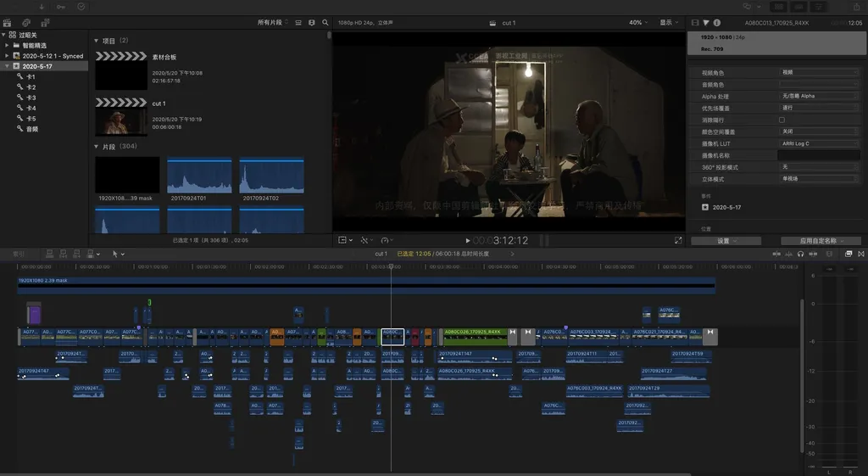
Task: Select the 20170924T01 audio clip thumbnail
Action: click(199, 176)
